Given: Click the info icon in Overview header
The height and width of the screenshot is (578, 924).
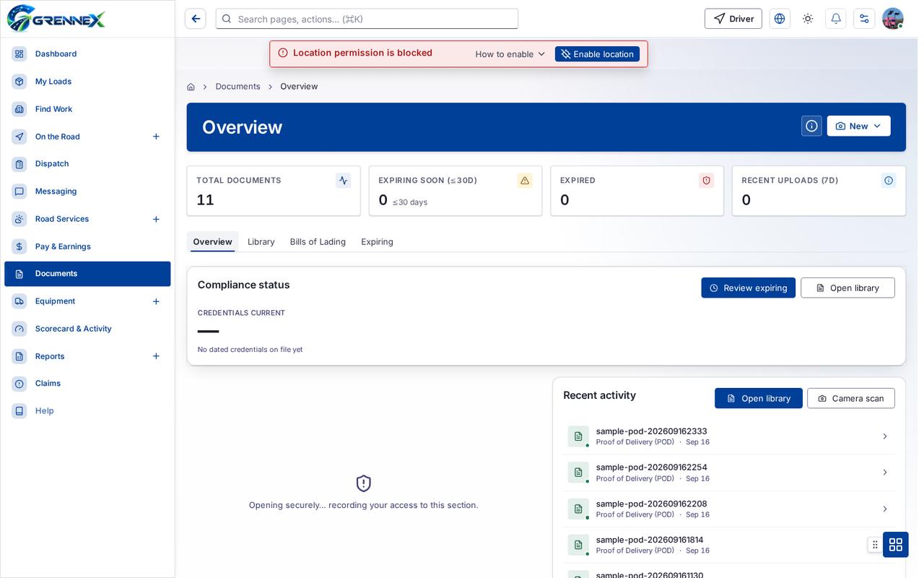Looking at the screenshot, I should pos(811,126).
